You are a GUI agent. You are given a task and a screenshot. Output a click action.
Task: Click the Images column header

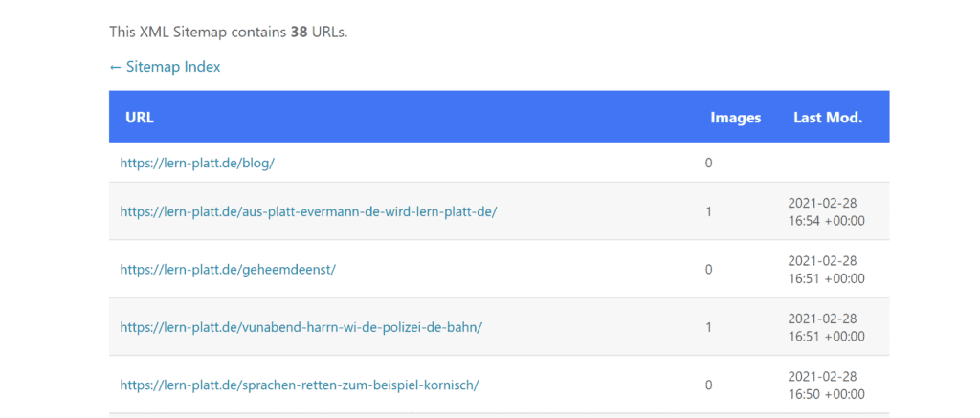(736, 118)
